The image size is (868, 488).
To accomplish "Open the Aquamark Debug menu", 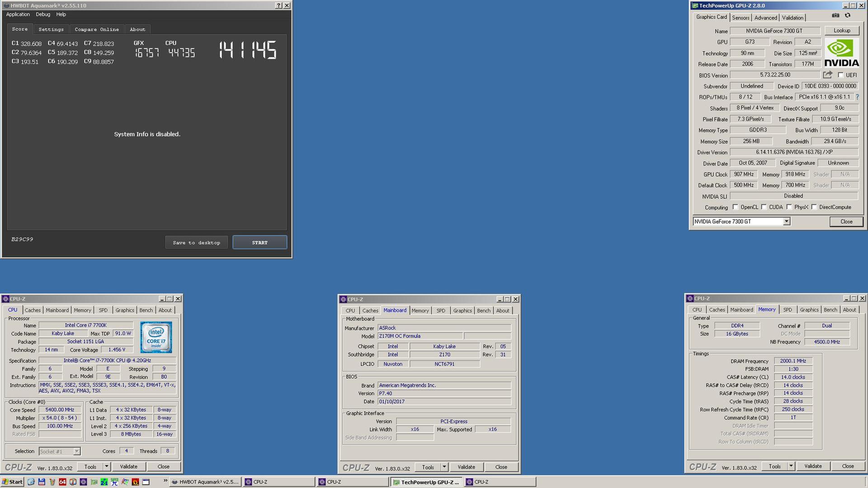I will [x=43, y=14].
